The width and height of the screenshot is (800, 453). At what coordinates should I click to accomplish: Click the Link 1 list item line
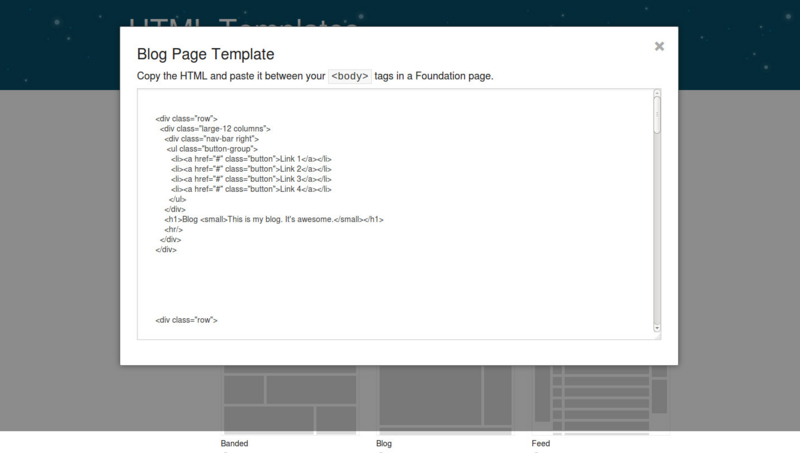click(x=252, y=159)
